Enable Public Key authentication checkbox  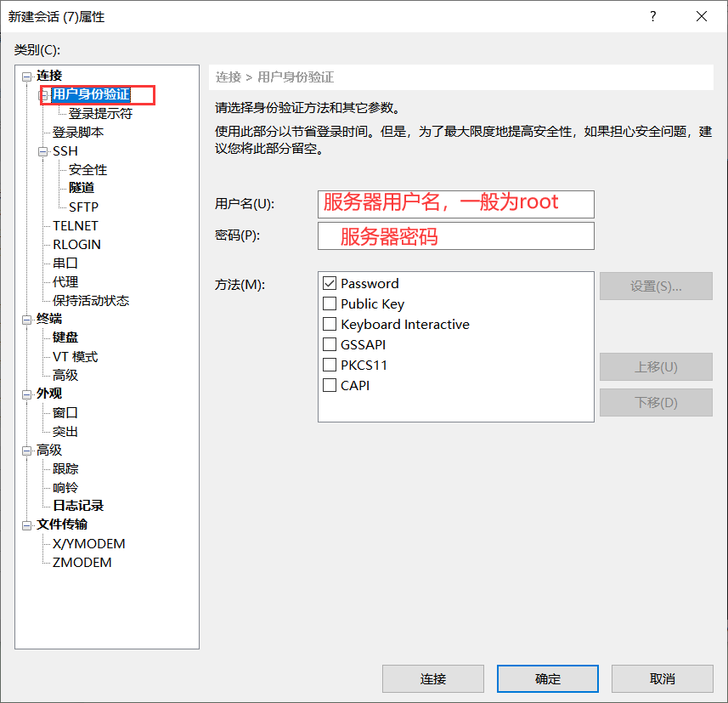click(x=330, y=303)
